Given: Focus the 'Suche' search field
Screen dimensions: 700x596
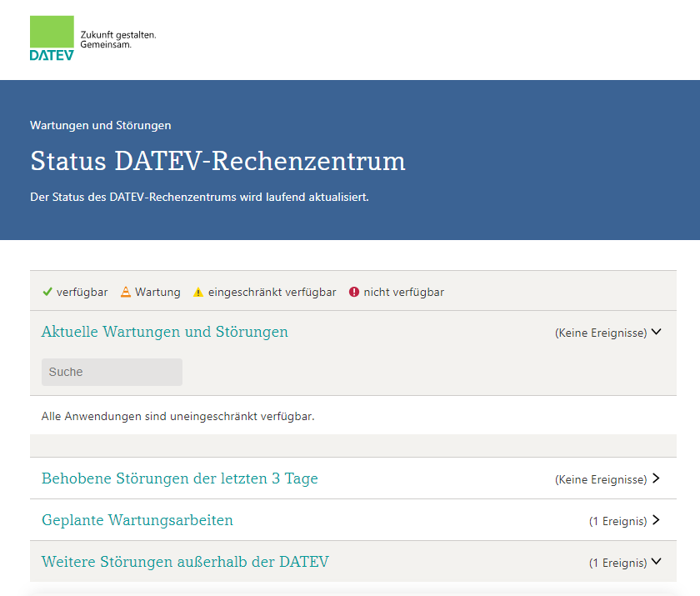Looking at the screenshot, I should (112, 372).
